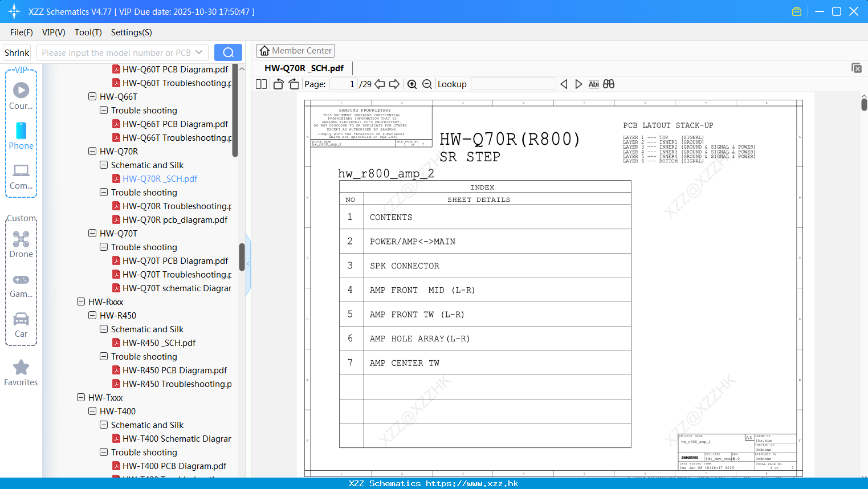Find next lookup result
The height and width of the screenshot is (489, 868).
click(x=578, y=84)
